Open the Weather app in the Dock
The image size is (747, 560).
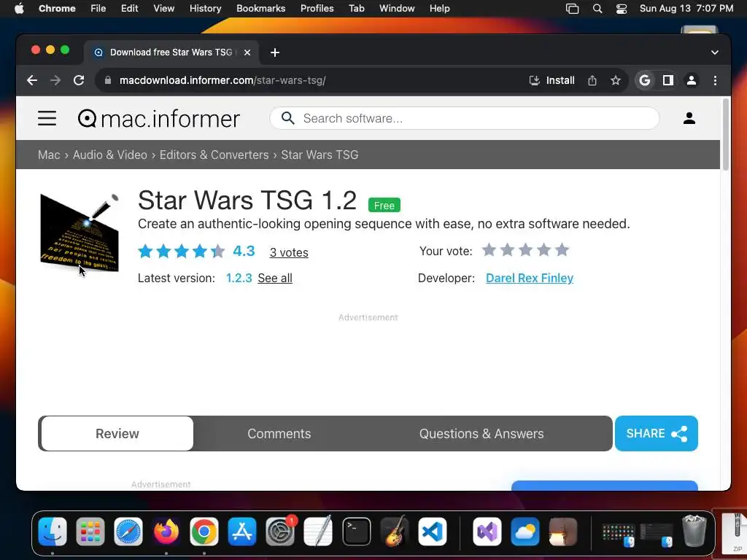(x=525, y=532)
